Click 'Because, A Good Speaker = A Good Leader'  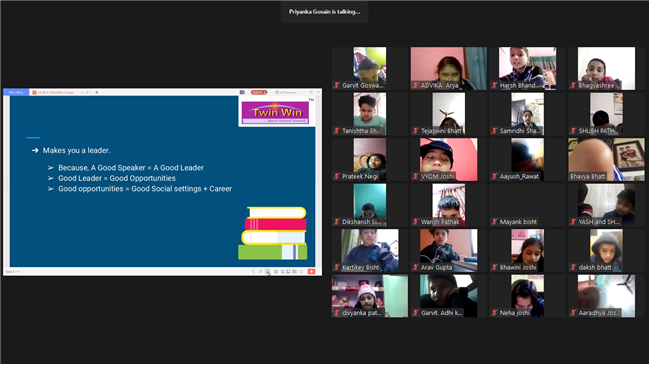pyautogui.click(x=131, y=168)
